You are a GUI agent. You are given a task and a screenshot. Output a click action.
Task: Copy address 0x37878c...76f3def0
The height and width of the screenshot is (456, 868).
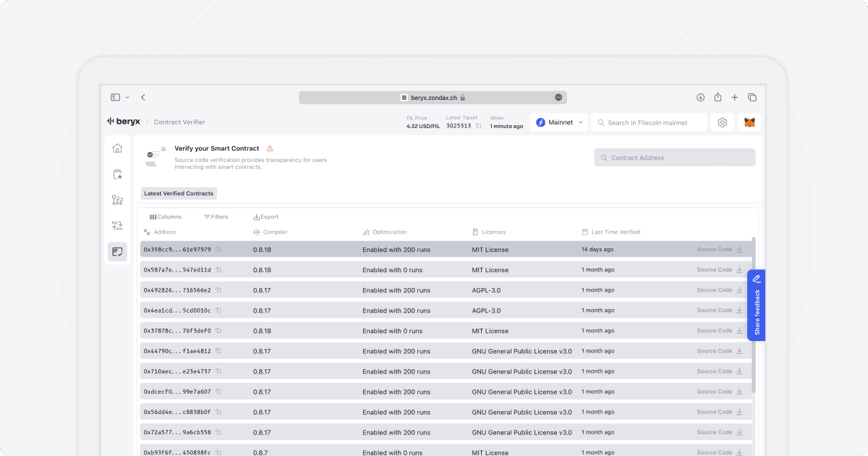[218, 331]
